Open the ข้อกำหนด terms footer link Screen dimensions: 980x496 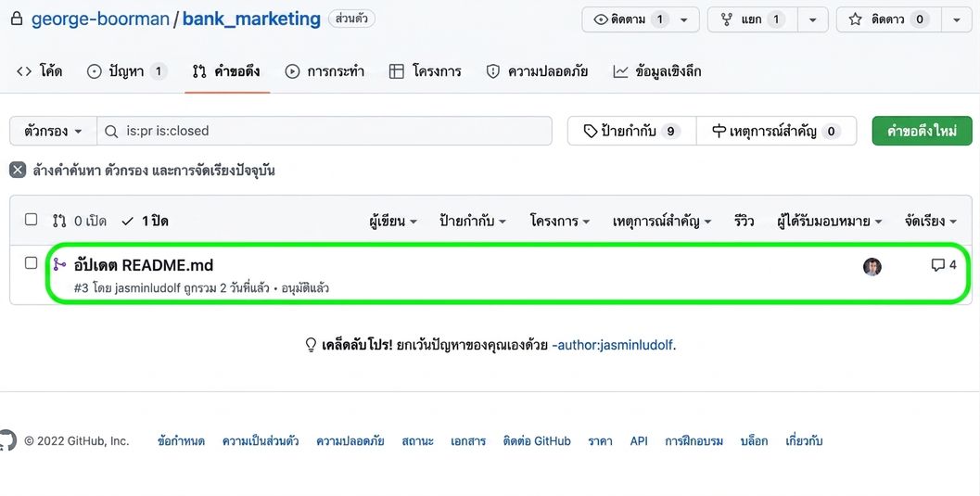(181, 441)
